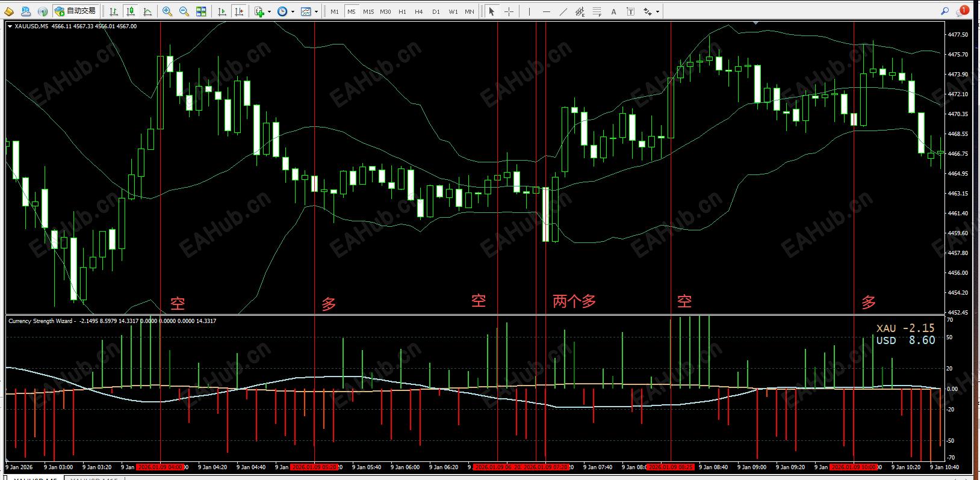Select the Fibonacci retracement tool

click(x=597, y=11)
